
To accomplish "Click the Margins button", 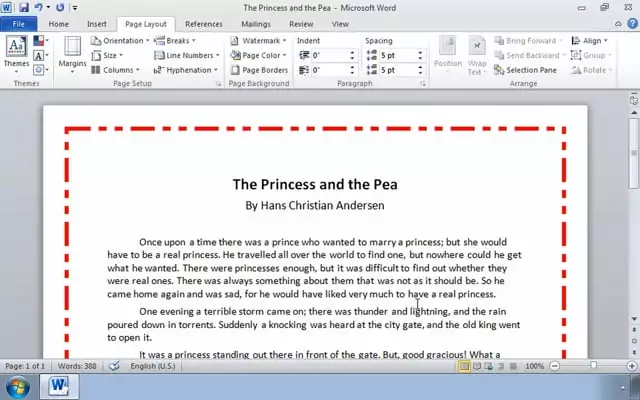I will 72,54.
